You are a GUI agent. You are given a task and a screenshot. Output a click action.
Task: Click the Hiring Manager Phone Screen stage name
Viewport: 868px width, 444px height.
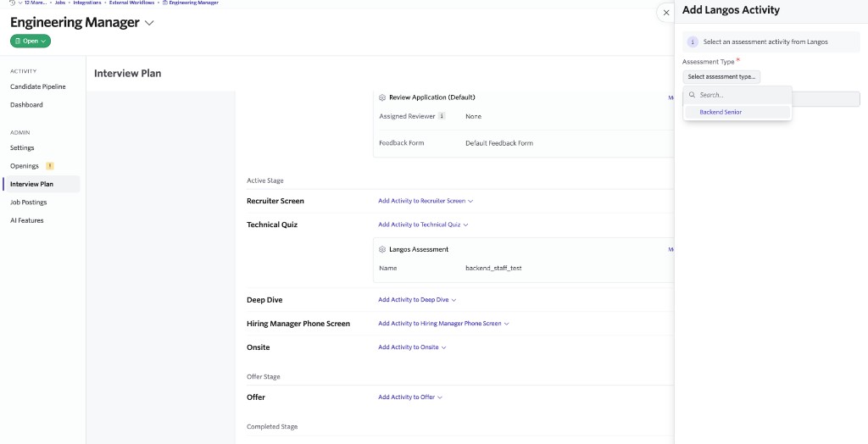[298, 324]
